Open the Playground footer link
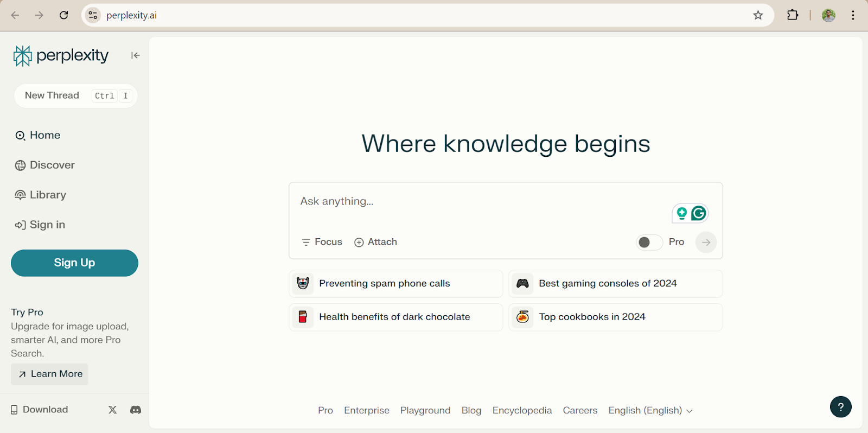The image size is (868, 433). [425, 410]
